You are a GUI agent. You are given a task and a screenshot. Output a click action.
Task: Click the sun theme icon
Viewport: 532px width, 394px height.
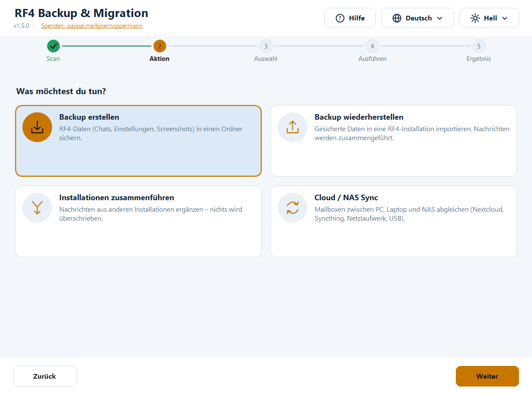coord(475,18)
